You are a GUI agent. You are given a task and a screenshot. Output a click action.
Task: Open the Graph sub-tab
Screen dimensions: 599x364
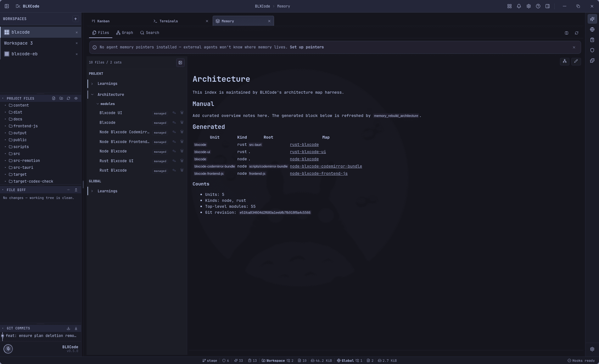[x=125, y=33]
